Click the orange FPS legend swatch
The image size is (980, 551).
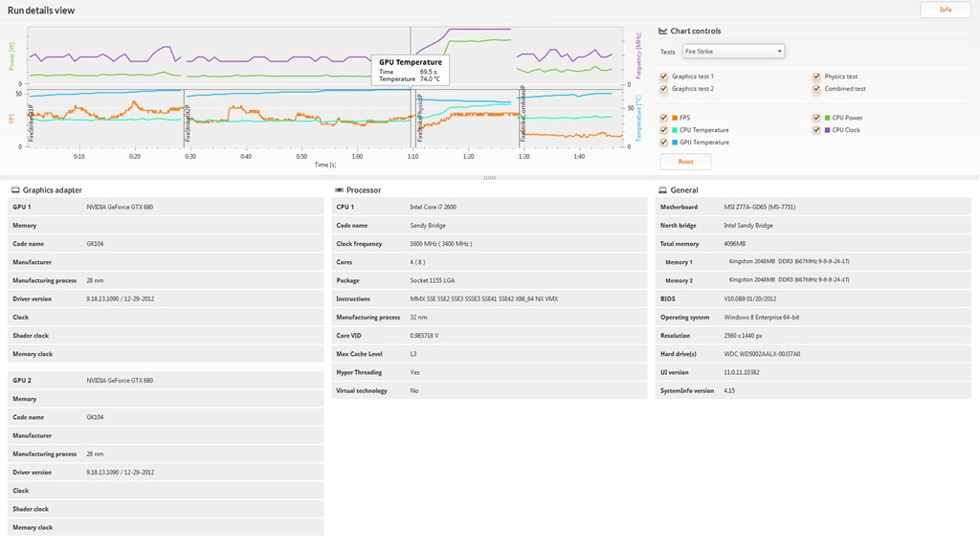(675, 118)
